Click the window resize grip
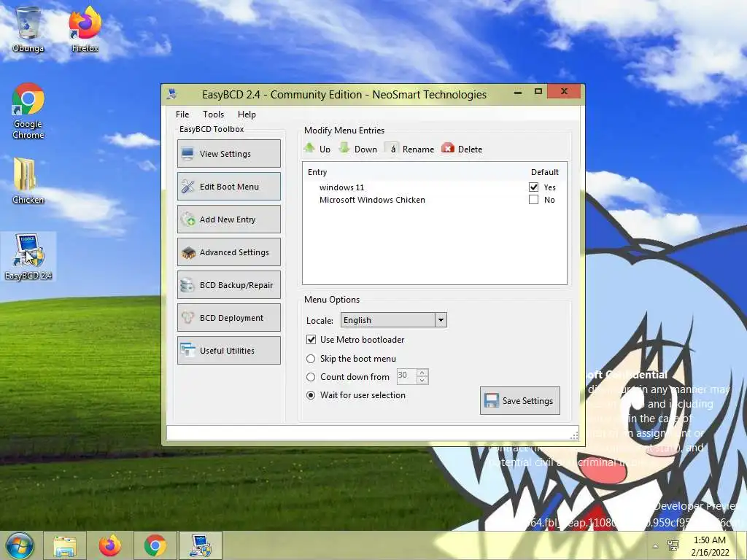This screenshot has height=560, width=747. click(574, 435)
